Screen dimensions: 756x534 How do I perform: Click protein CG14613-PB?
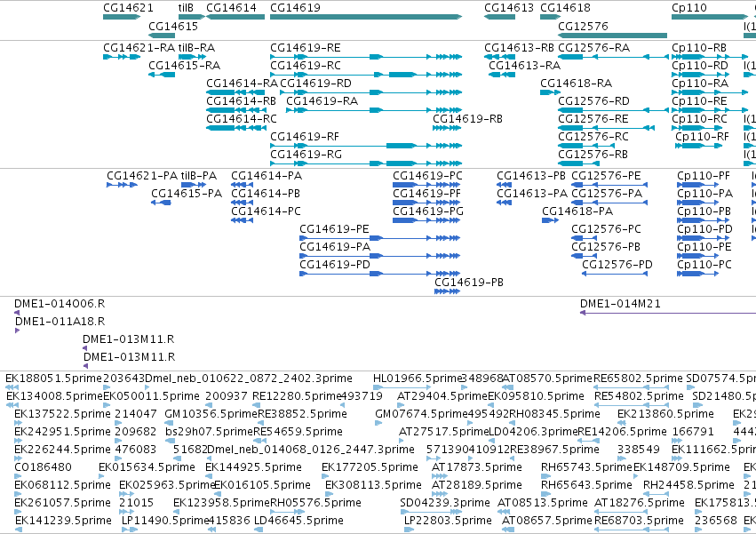pyautogui.click(x=531, y=176)
